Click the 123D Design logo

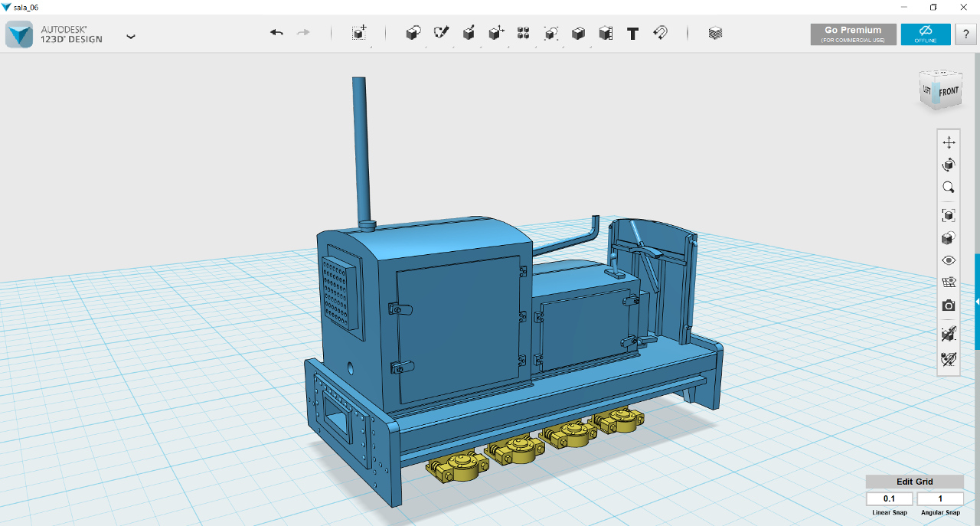[19, 34]
